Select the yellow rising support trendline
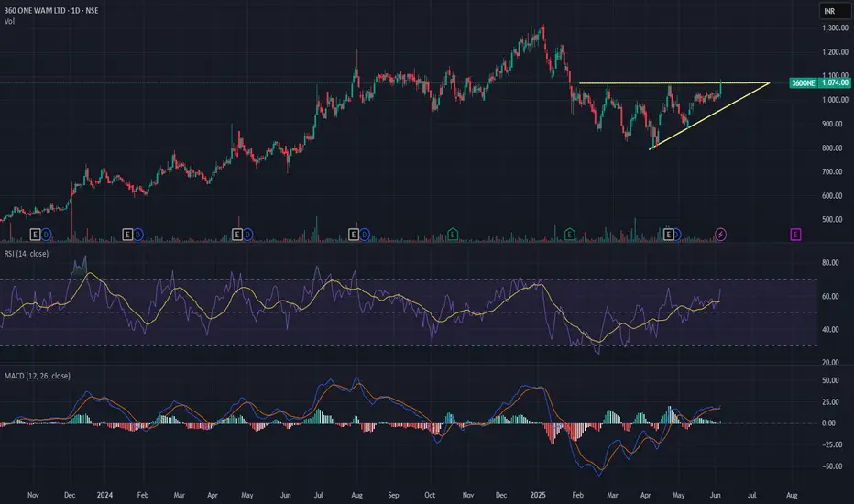This screenshot has width=854, height=504. (708, 116)
